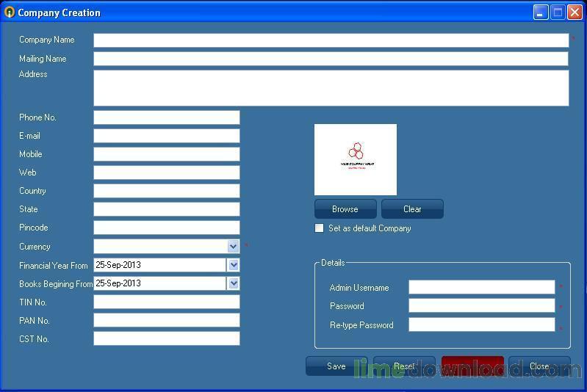Expand the Financial Year From date picker arrow
This screenshot has height=392, width=587.
click(233, 265)
